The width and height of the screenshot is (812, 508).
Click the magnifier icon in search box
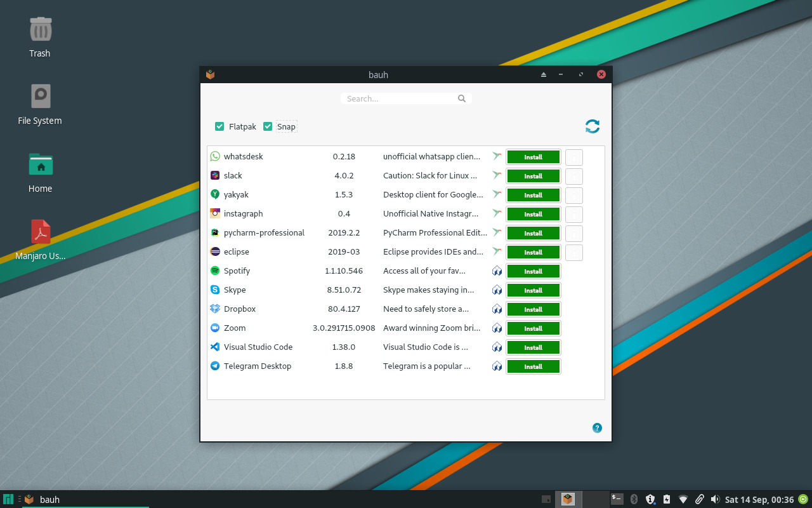[x=462, y=98]
